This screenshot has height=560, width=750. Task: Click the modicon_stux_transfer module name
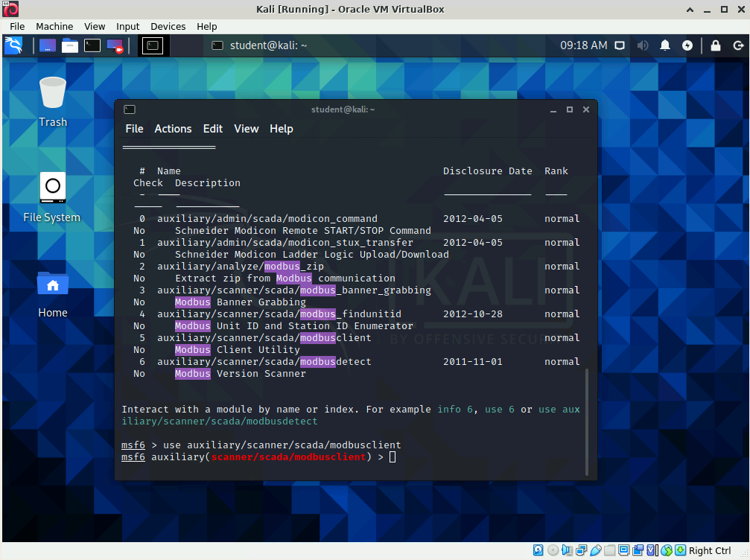click(285, 243)
